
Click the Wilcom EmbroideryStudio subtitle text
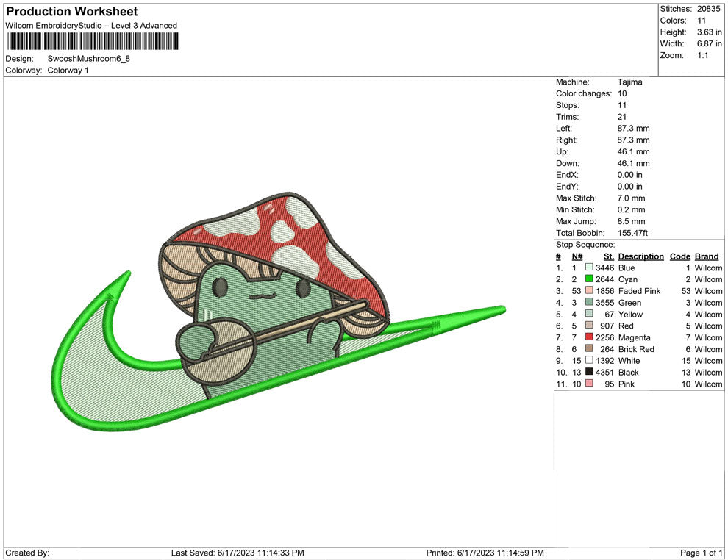pyautogui.click(x=91, y=26)
